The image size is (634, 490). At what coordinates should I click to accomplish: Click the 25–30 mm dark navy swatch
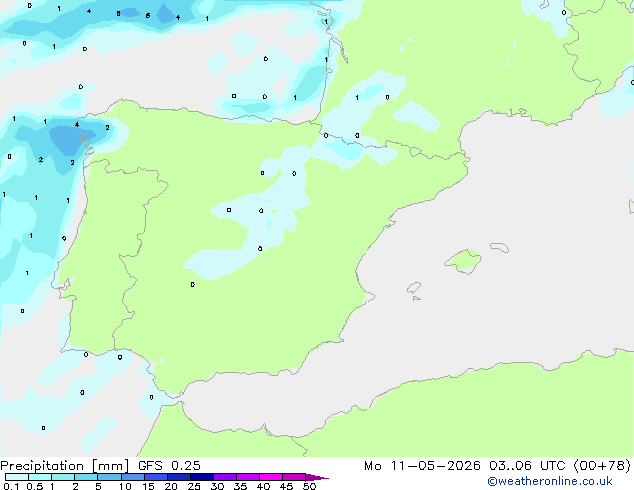201,477
